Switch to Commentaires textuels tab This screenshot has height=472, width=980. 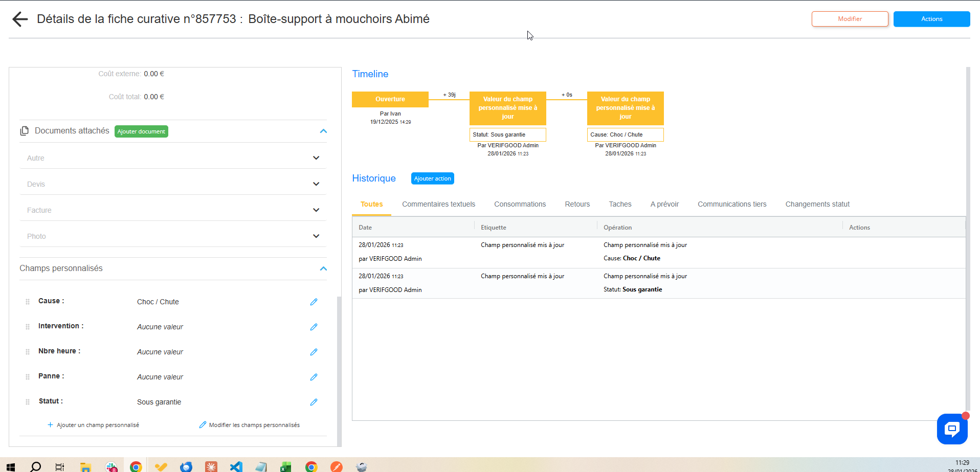[x=438, y=204]
